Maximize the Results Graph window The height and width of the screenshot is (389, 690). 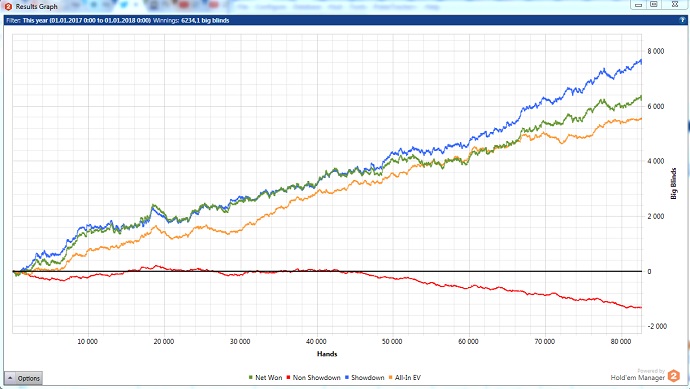[x=654, y=4]
